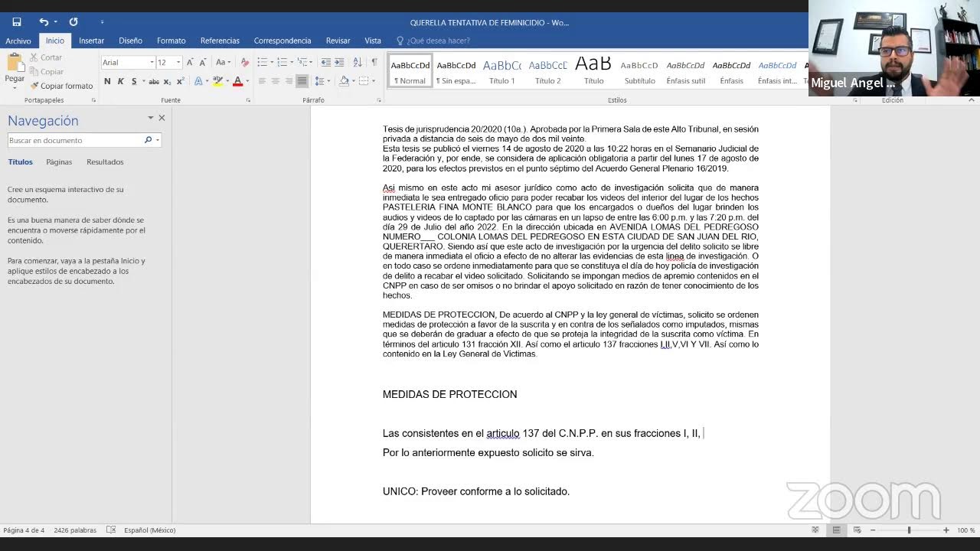Click the Save icon in quick access toolbar
The image size is (980, 551).
tap(17, 22)
